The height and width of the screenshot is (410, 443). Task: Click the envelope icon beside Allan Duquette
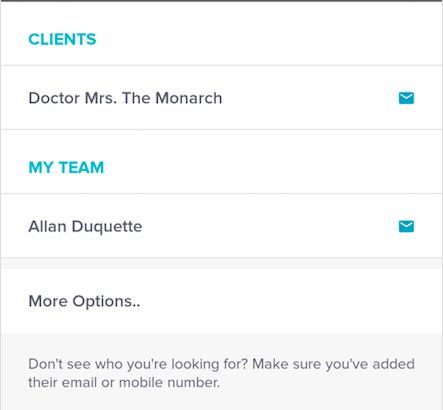click(406, 226)
